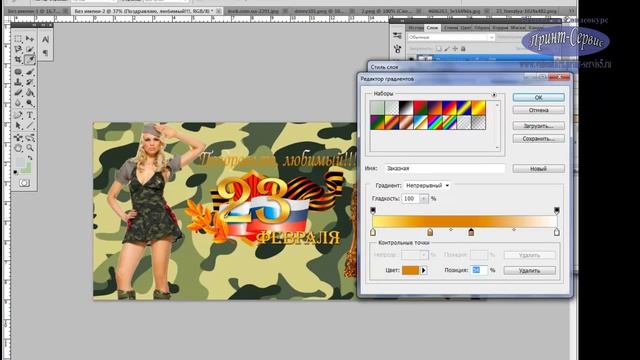Select the Path Selection tool
This screenshot has height=360, width=640.
point(18,126)
